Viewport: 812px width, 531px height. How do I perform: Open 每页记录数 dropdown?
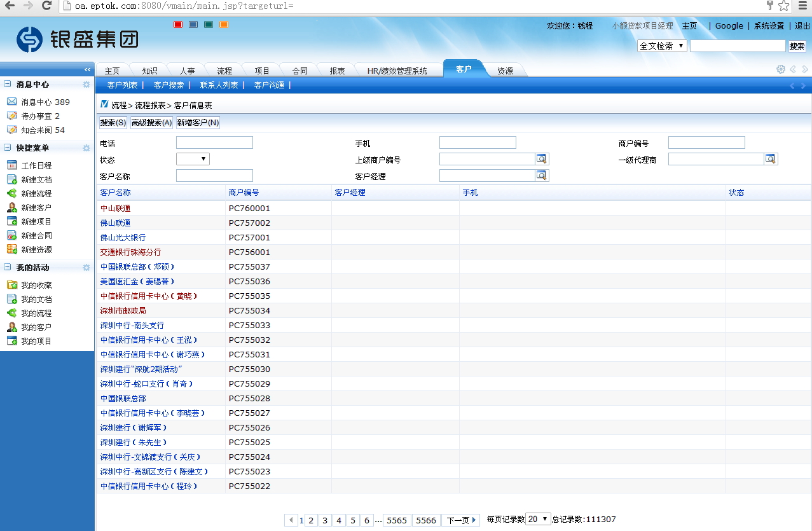(x=538, y=519)
